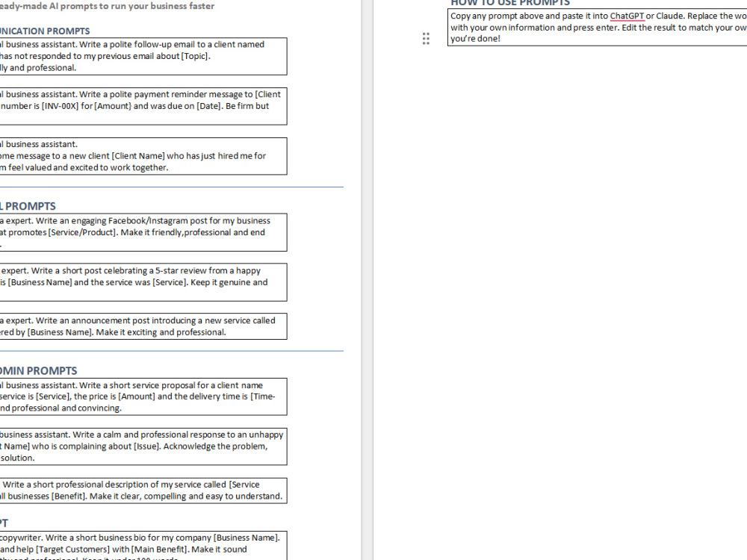Click the placeholder [Service/Product]
The height and width of the screenshot is (560, 747).
point(82,232)
